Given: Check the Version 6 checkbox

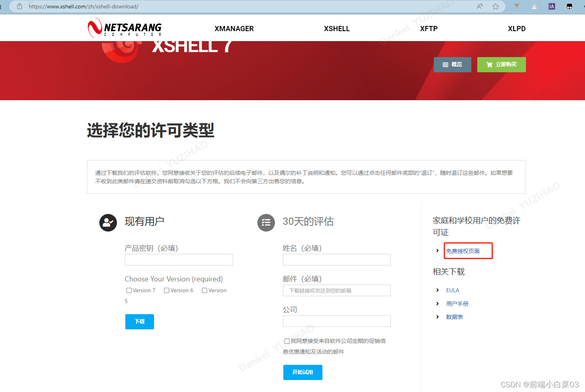Looking at the screenshot, I should (x=167, y=290).
